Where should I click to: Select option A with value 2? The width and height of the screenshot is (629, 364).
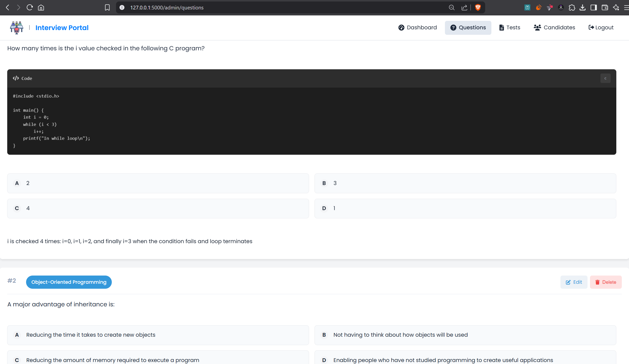pos(158,183)
